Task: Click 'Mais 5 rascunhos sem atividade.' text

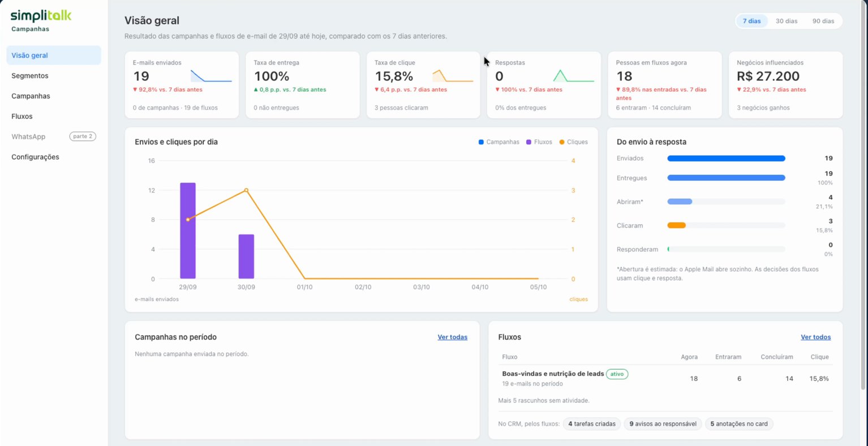Action: coord(544,401)
